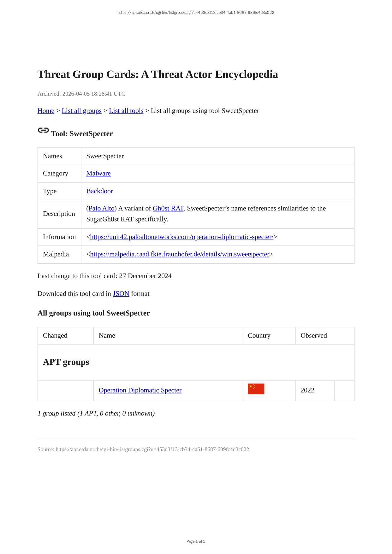Click the Changed column header
This screenshot has width=392, height=554.
[55, 335]
